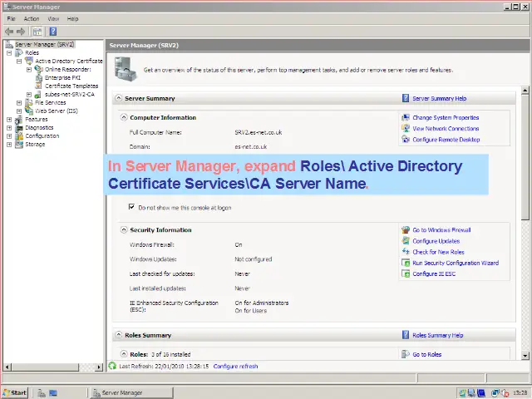The width and height of the screenshot is (532, 399).
Task: Expand the Online Responder node
Action: coord(29,70)
